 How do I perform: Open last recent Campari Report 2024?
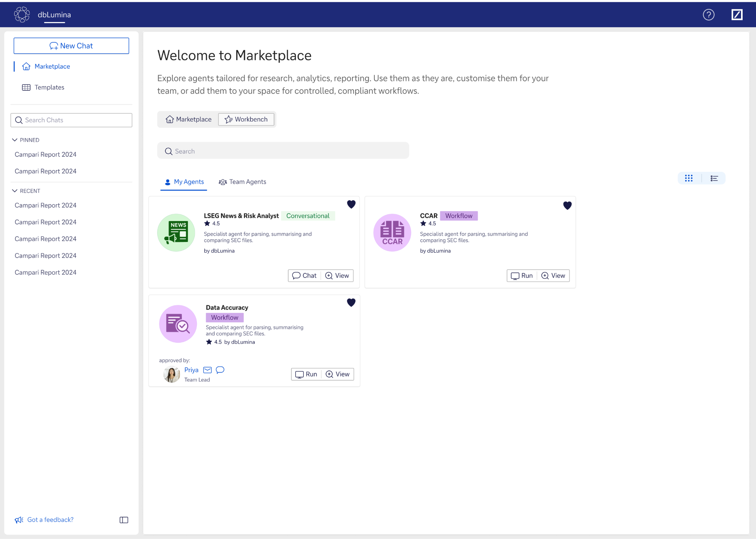[x=45, y=272]
